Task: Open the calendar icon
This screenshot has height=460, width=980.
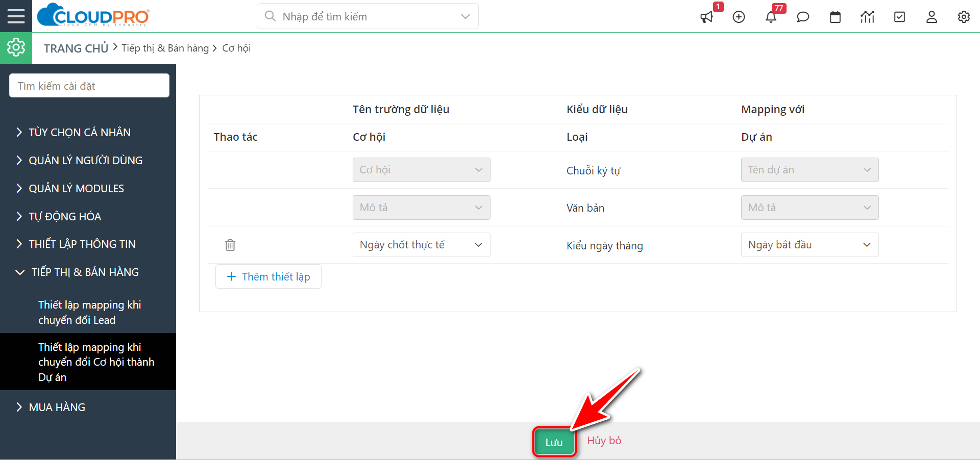Action: [x=835, y=17]
